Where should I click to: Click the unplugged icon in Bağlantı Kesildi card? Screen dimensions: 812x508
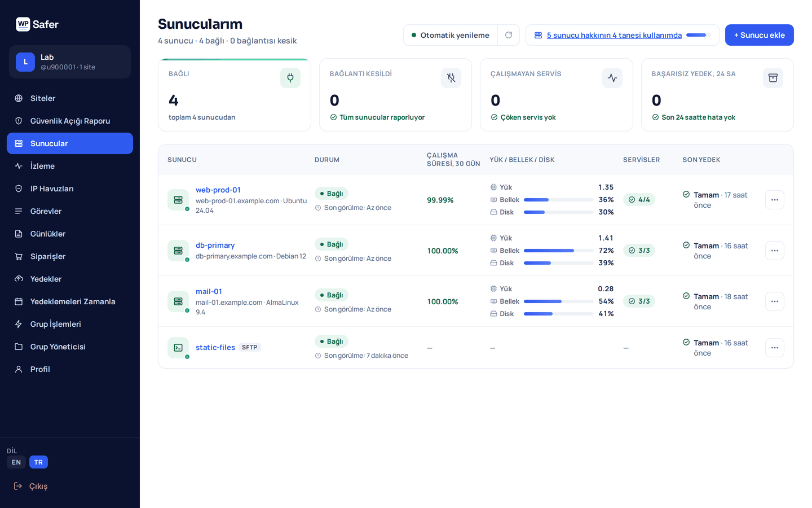coord(451,78)
